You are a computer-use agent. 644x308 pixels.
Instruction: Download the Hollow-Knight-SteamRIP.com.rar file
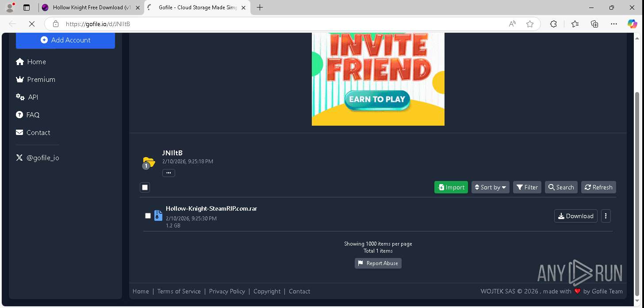pyautogui.click(x=576, y=216)
